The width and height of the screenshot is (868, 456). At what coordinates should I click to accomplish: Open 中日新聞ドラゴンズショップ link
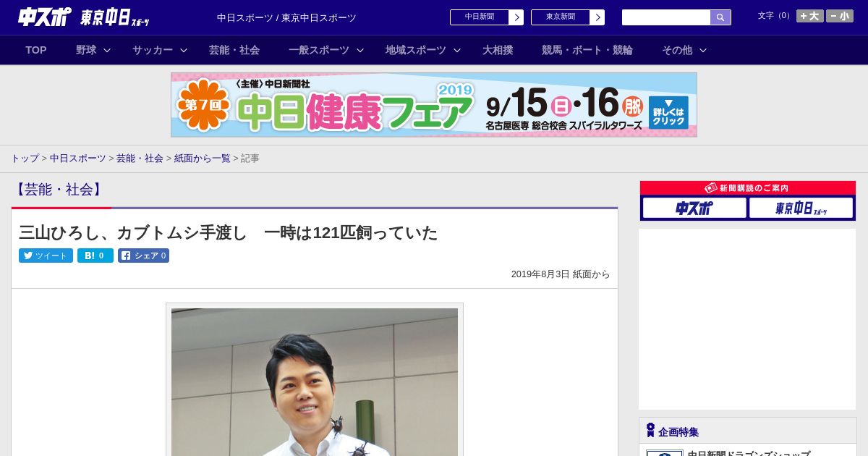[749, 453]
